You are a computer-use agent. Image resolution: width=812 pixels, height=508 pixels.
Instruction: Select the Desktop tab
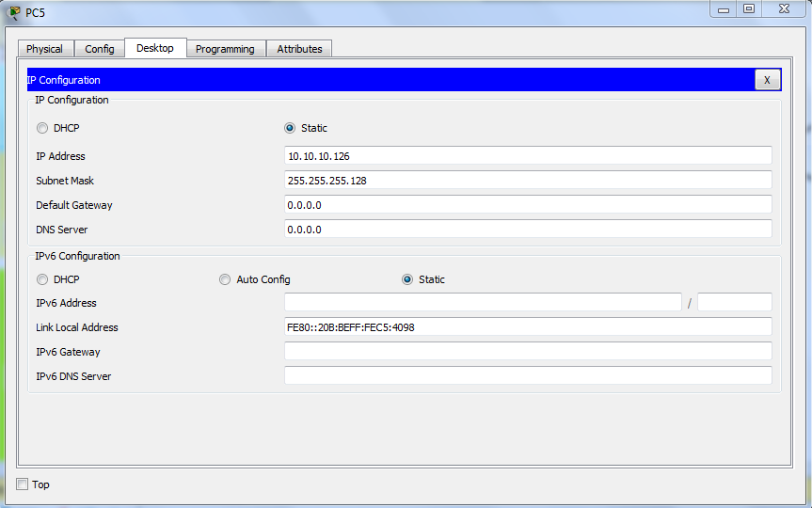pyautogui.click(x=155, y=48)
